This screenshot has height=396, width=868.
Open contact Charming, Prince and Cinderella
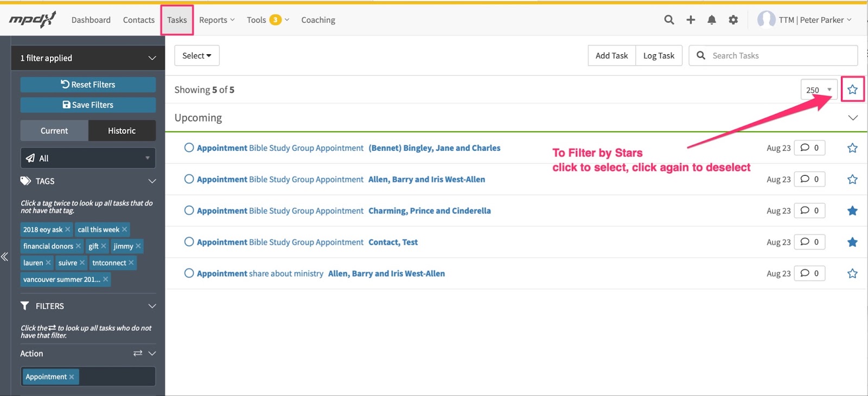[430, 210]
